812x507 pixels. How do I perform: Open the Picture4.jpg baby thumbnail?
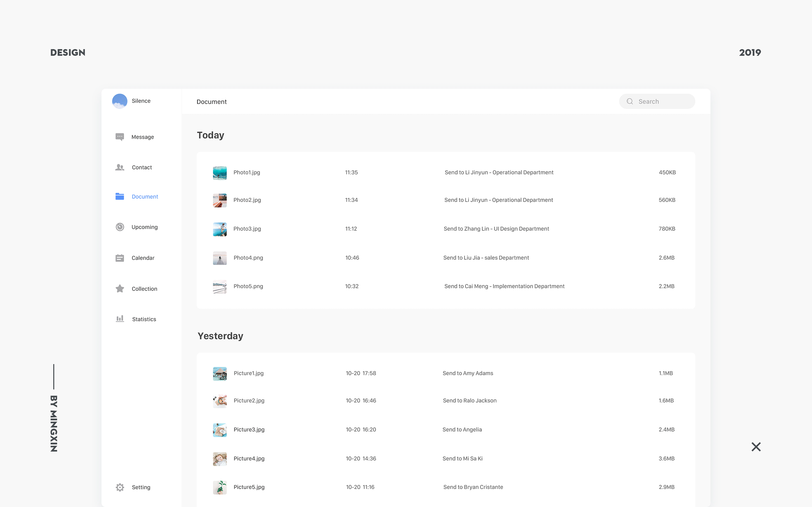[220, 459]
